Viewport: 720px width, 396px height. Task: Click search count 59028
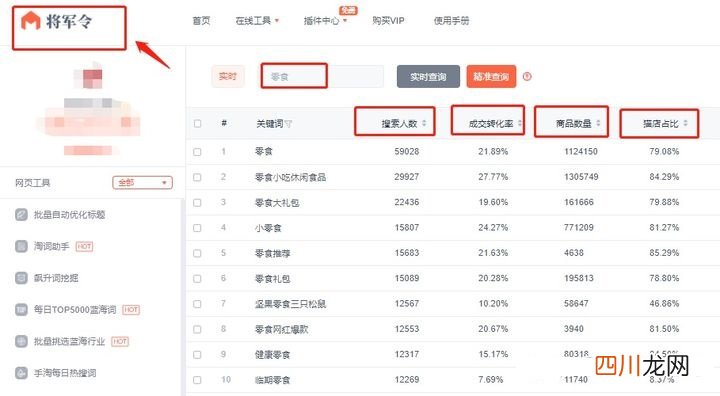406,151
